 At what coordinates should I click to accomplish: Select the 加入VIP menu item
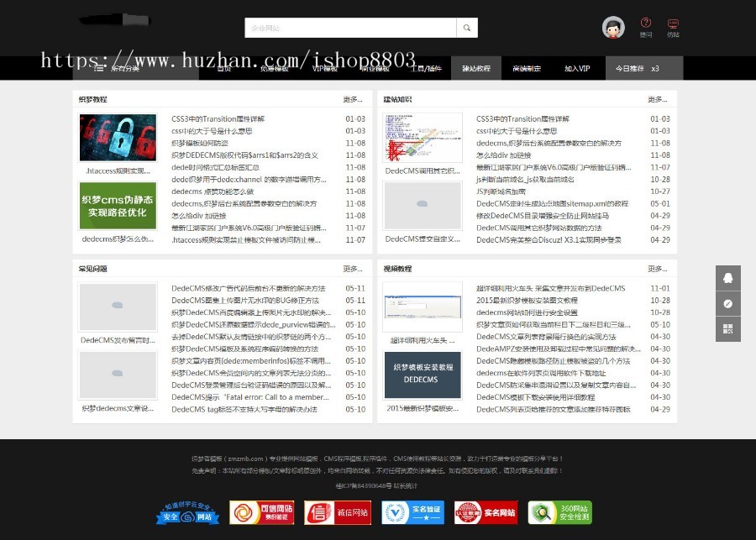[x=578, y=68]
